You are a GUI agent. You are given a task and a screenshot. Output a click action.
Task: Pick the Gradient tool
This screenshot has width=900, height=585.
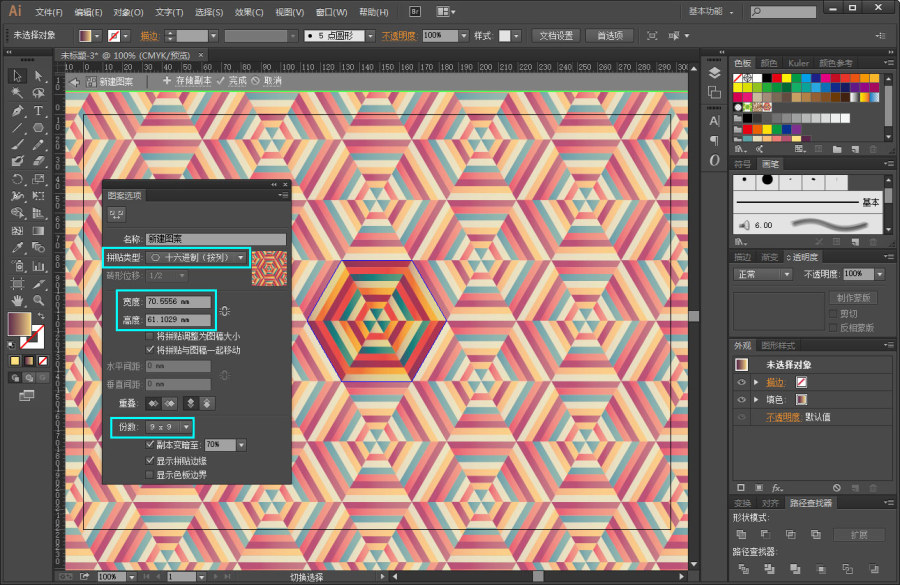click(x=38, y=231)
